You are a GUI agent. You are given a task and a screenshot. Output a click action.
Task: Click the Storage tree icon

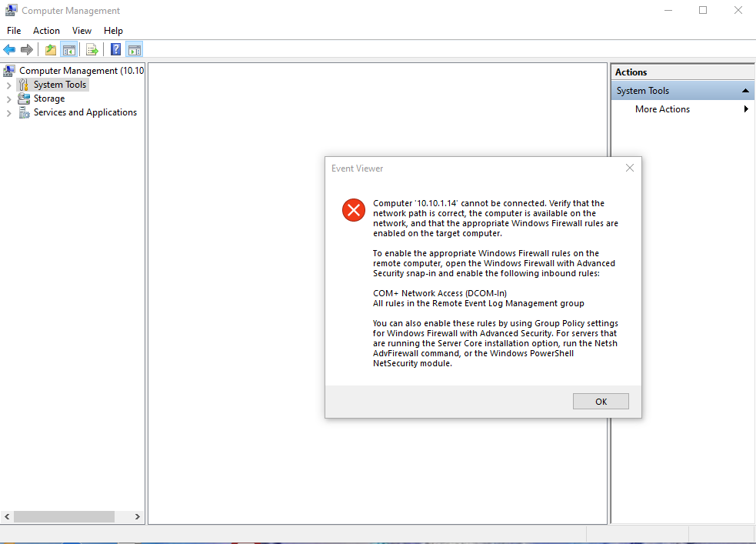[x=24, y=98]
